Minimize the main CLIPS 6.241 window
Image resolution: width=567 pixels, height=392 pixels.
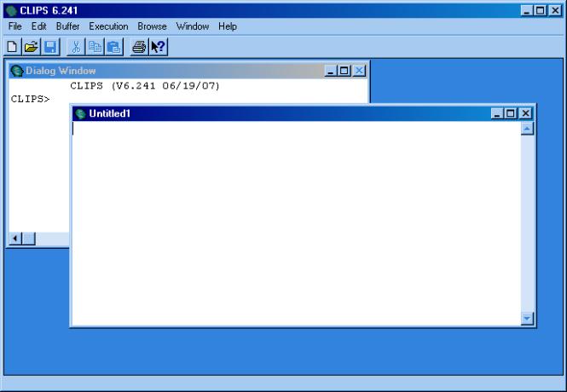pos(527,10)
